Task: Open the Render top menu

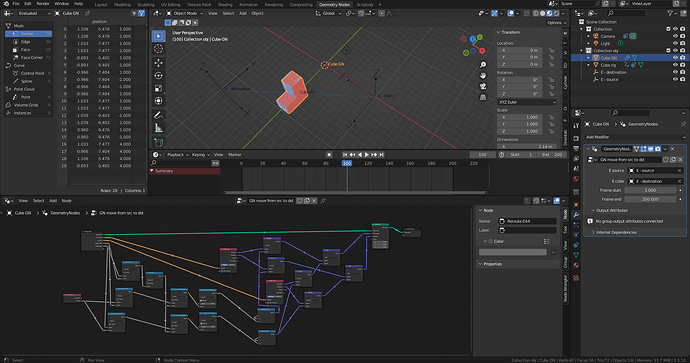Action: tap(43, 4)
